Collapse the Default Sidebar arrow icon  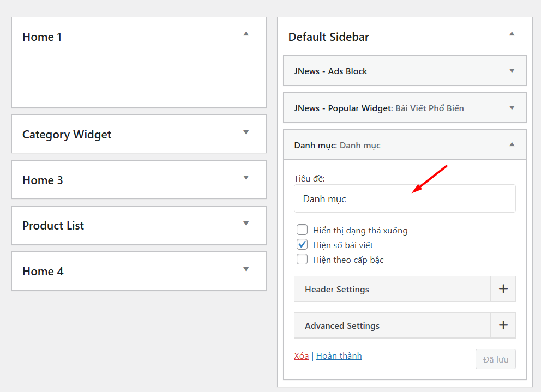pos(512,34)
